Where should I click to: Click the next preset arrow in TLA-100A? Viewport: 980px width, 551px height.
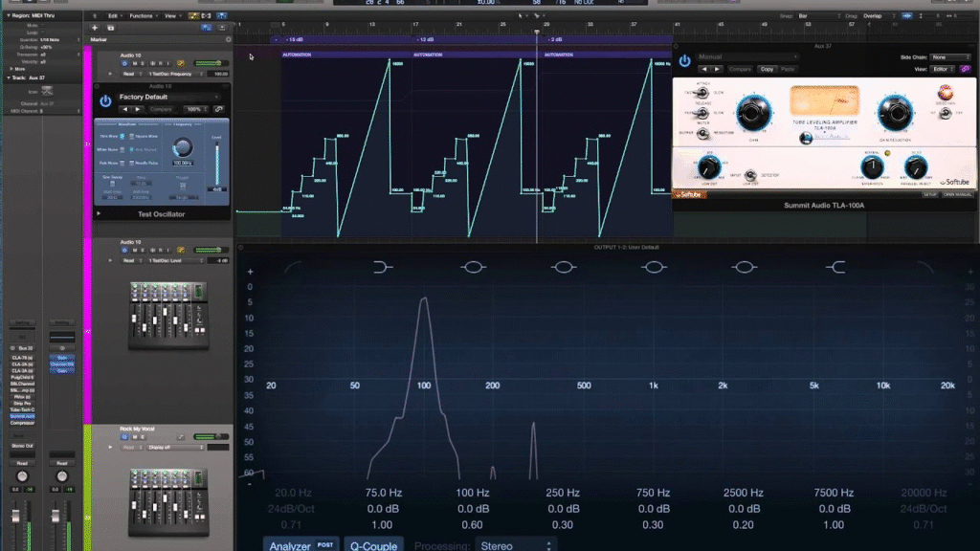pos(716,69)
